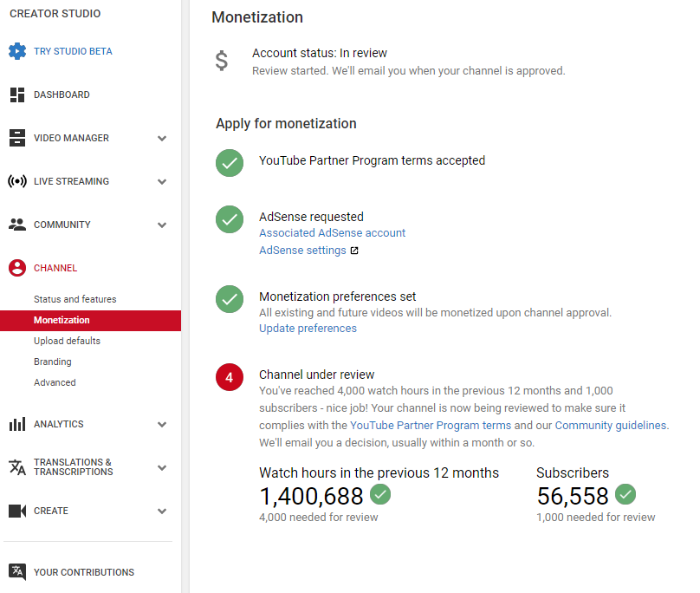The width and height of the screenshot is (700, 593).
Task: Open the Analytics menu
Action: coord(59,424)
